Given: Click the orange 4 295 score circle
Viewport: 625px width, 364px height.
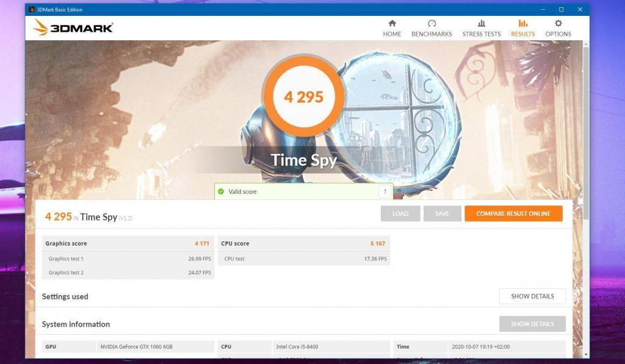Looking at the screenshot, I should coord(303,97).
